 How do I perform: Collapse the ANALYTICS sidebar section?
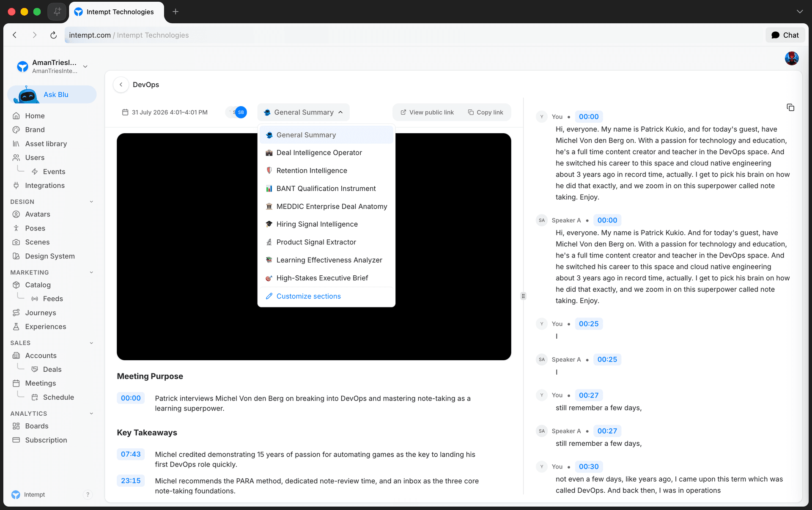[x=91, y=414]
